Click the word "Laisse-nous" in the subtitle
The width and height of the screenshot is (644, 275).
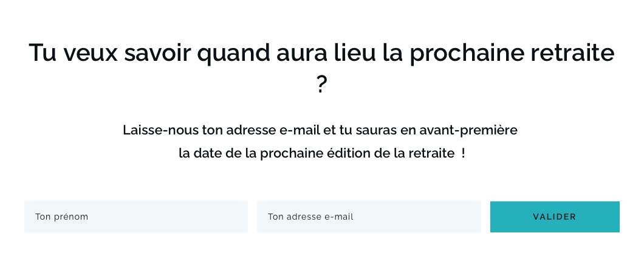coord(161,130)
